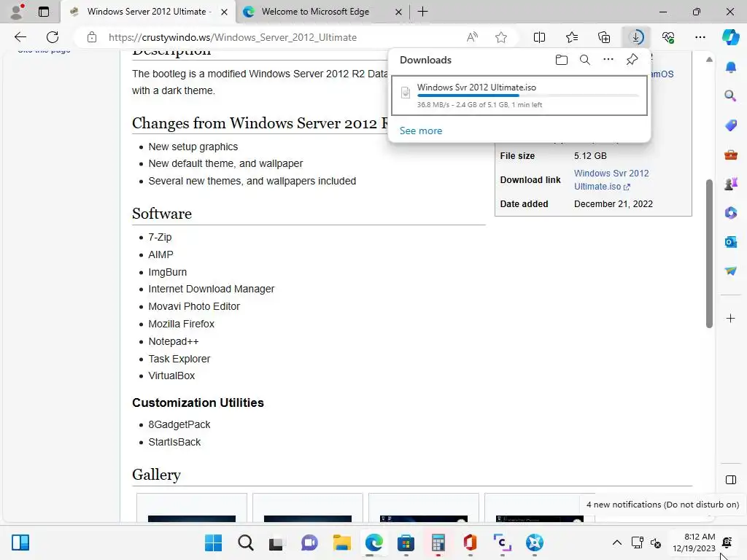Click the browser Back arrow
Image resolution: width=747 pixels, height=560 pixels.
pos(20,37)
